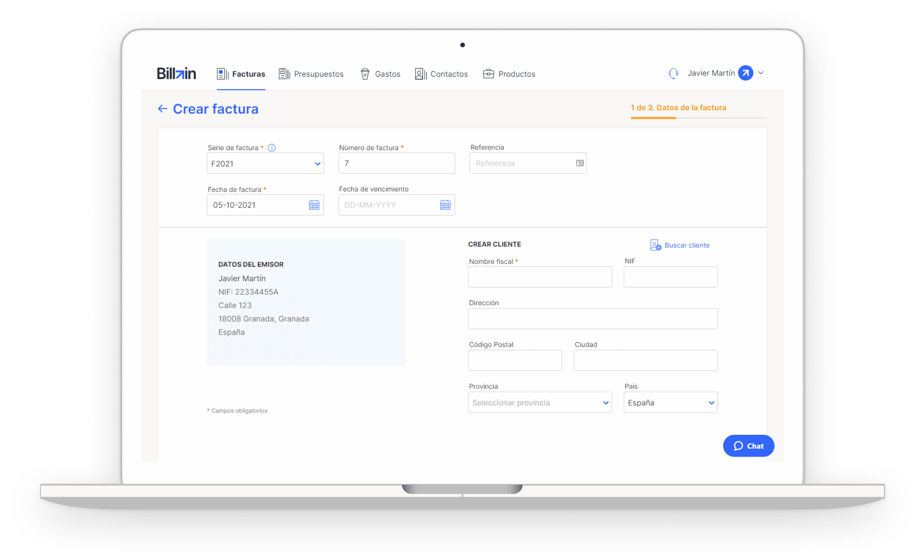
Task: Focus the Dirección input field
Action: click(593, 319)
